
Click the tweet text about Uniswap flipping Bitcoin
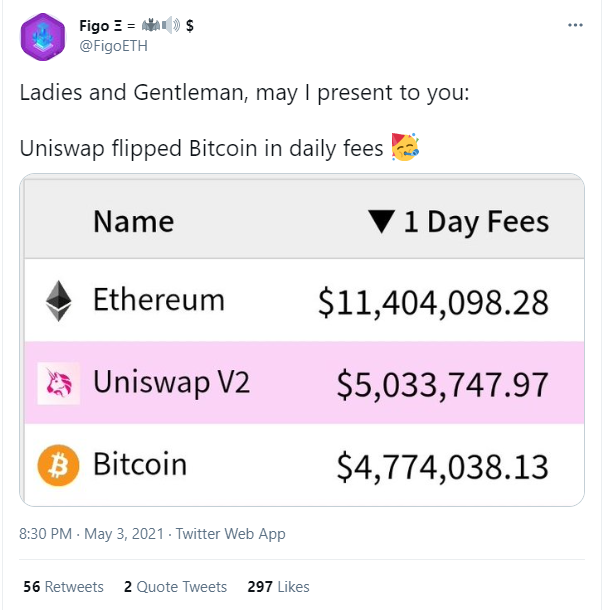pos(201,150)
